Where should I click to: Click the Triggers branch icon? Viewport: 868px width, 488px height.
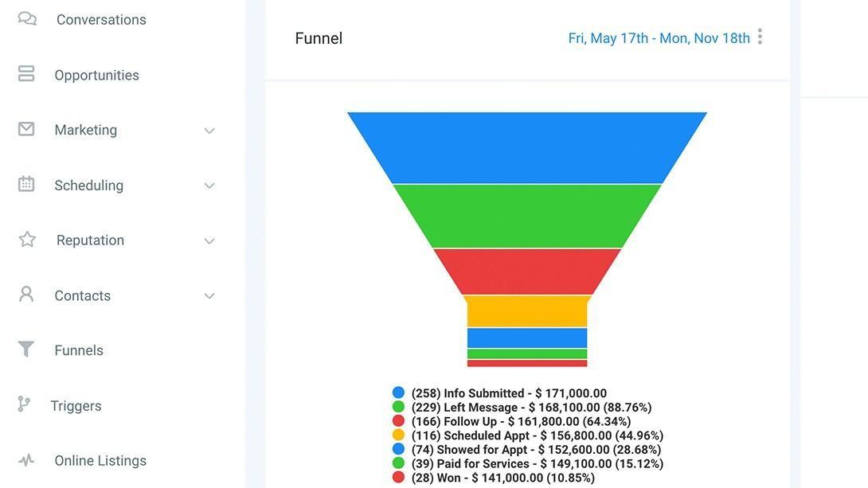(x=24, y=404)
